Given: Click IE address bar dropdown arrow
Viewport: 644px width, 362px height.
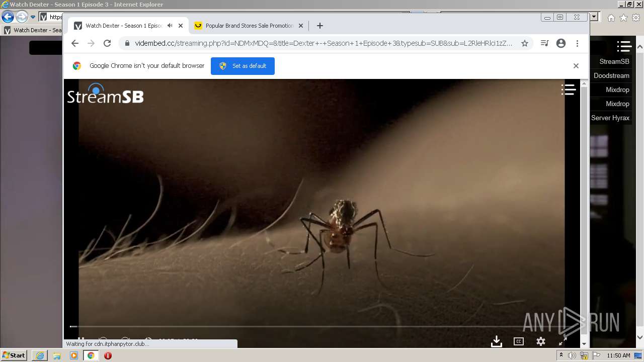Looking at the screenshot, I should (594, 17).
